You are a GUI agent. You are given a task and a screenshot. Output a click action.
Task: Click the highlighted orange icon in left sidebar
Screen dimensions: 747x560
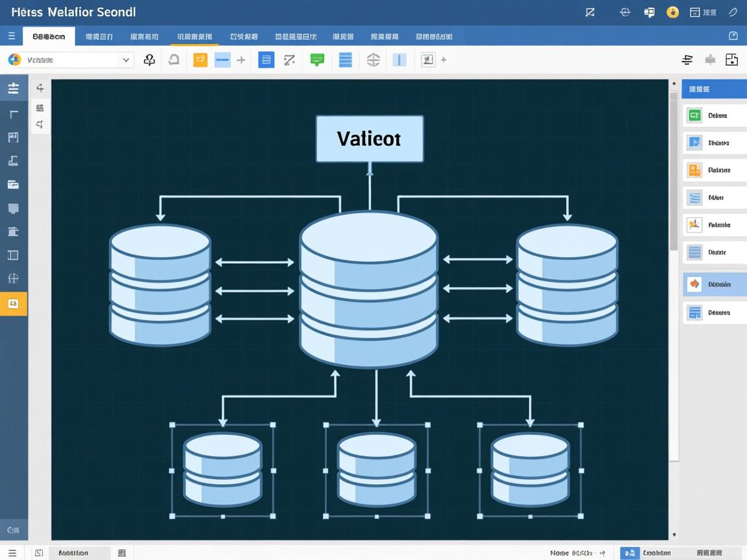pyautogui.click(x=13, y=303)
